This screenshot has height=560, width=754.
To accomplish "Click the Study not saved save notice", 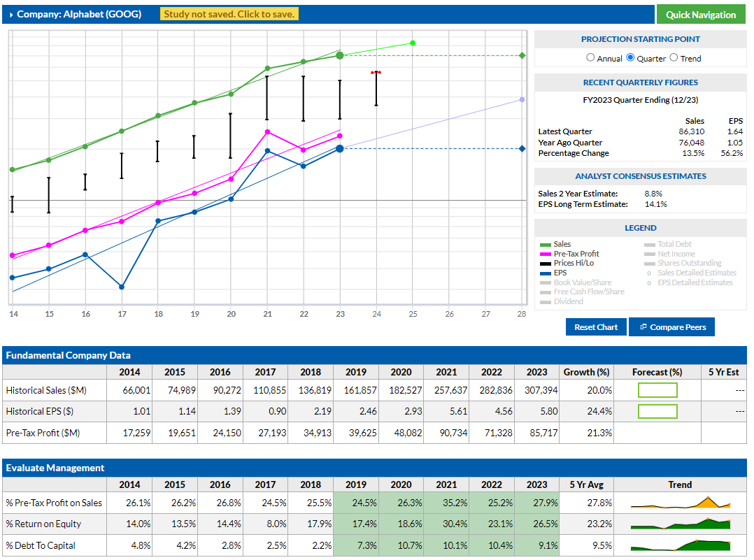I will pyautogui.click(x=229, y=14).
